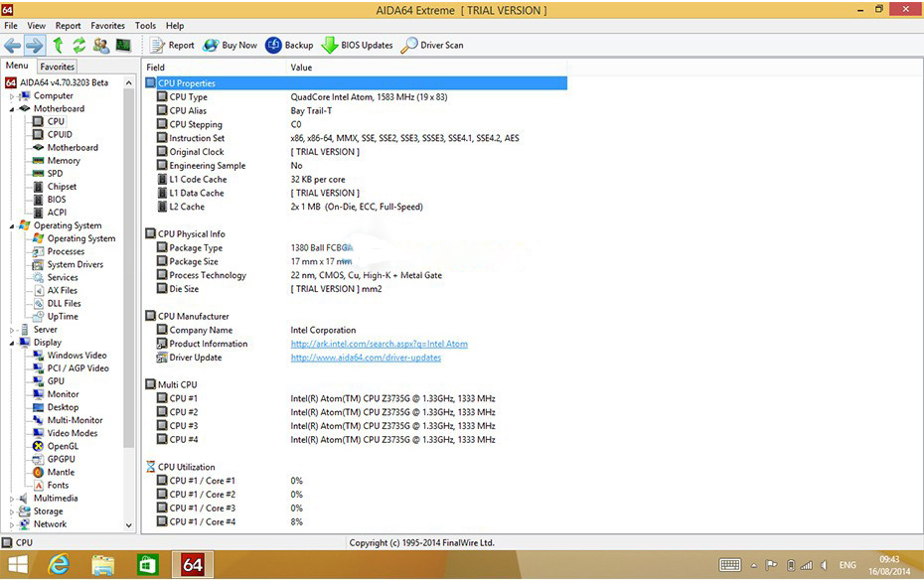This screenshot has height=582, width=924.
Task: Switch to the Menu tab
Action: pos(17,66)
